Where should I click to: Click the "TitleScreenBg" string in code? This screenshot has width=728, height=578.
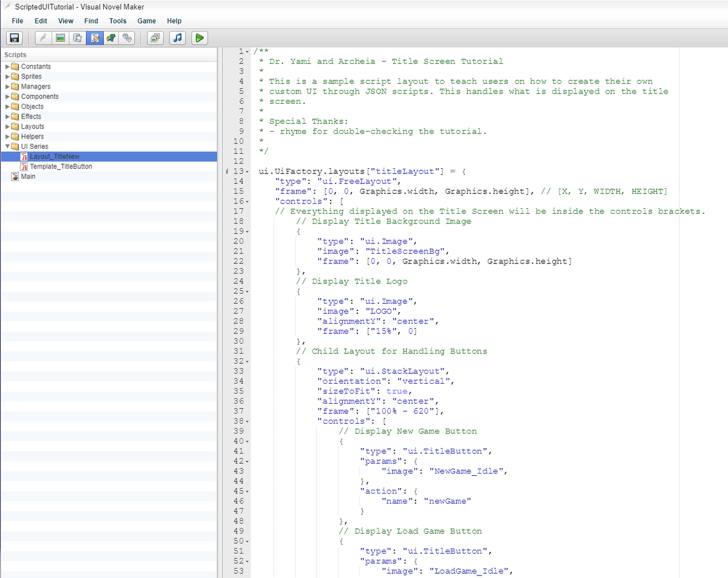pos(405,251)
